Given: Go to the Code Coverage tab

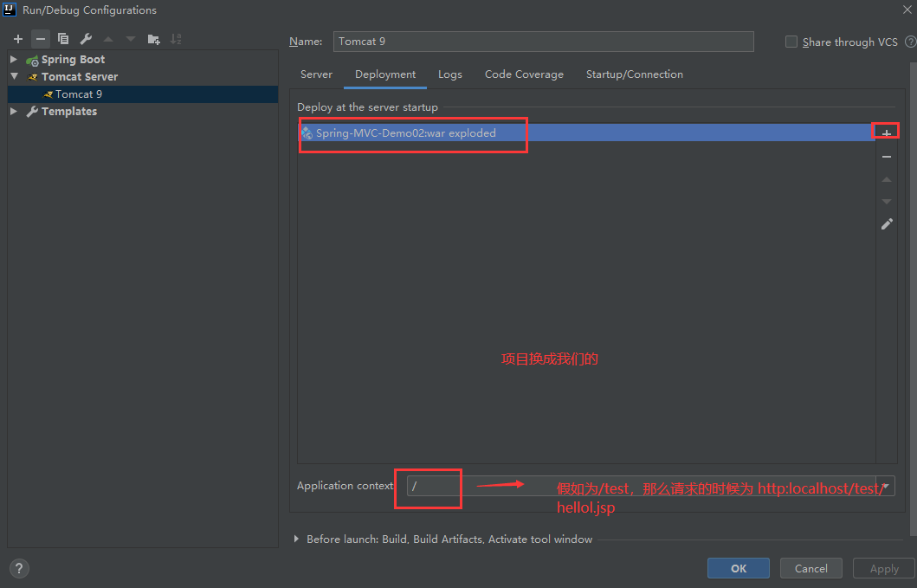Looking at the screenshot, I should coord(524,74).
